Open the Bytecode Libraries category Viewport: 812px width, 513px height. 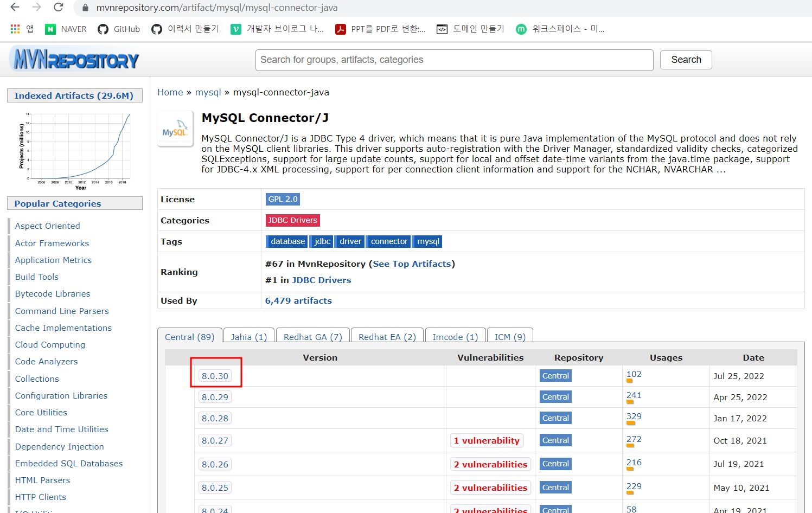click(53, 293)
